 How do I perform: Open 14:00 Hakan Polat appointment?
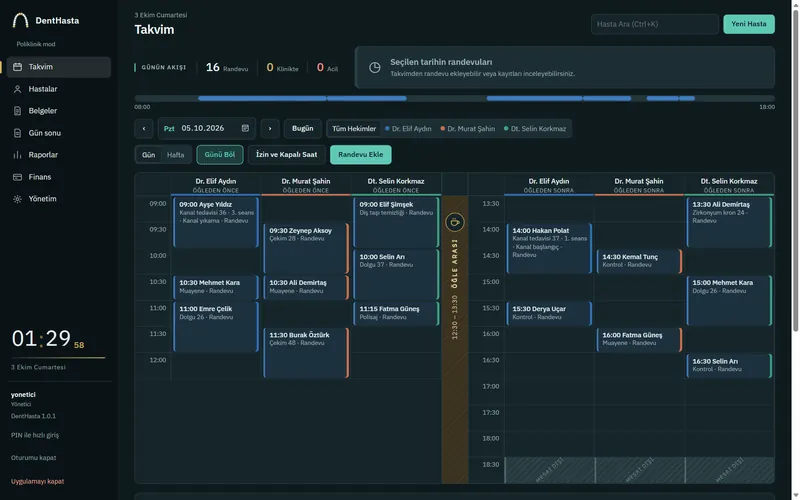[x=549, y=248]
